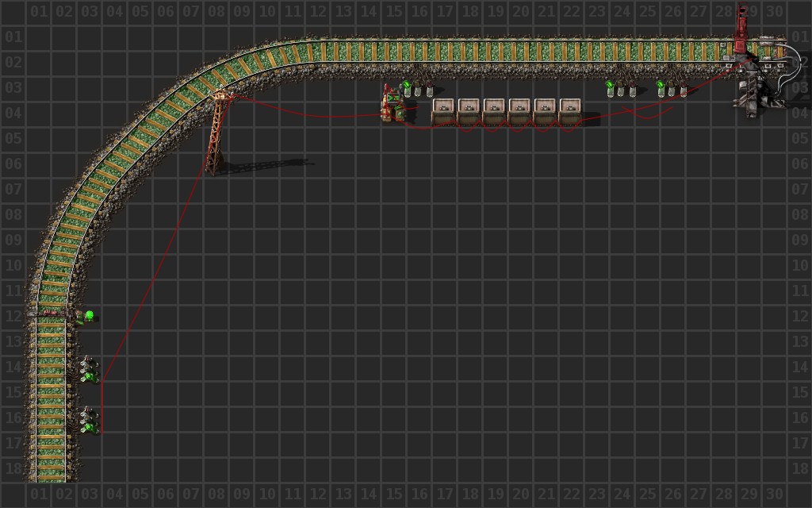Click the vertical rail section at row 17
The width and height of the screenshot is (812, 508).
pyautogui.click(x=51, y=443)
